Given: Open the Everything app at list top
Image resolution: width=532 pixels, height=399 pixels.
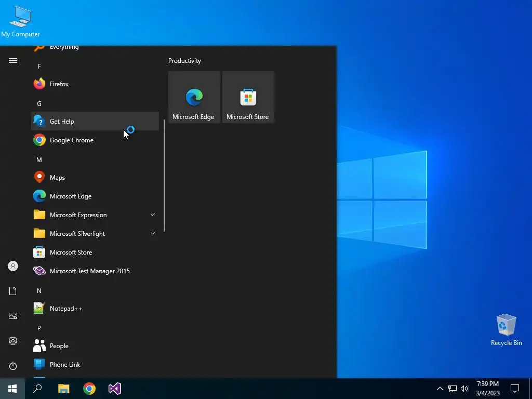Looking at the screenshot, I should click(95, 48).
